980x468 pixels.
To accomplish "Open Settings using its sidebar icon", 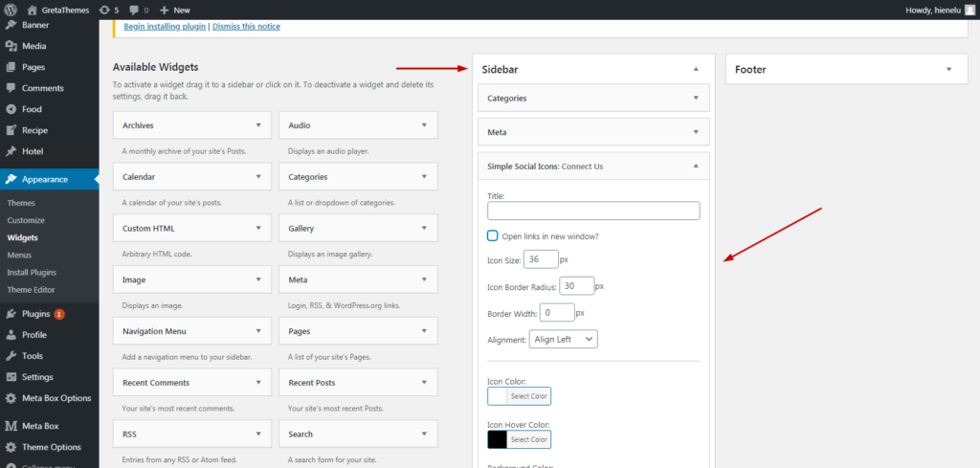I will [11, 377].
